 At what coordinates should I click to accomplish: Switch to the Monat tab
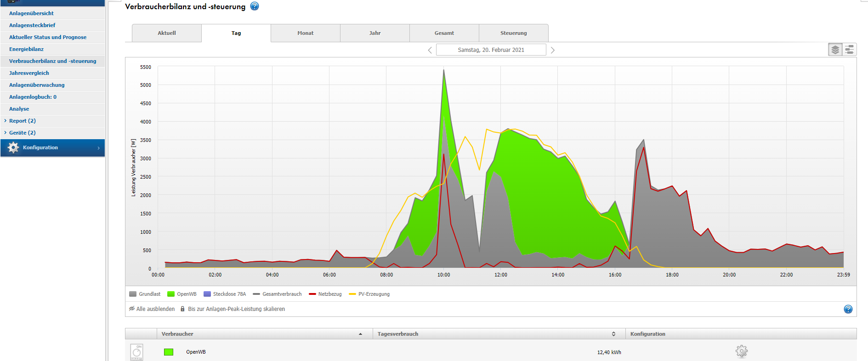pos(305,33)
